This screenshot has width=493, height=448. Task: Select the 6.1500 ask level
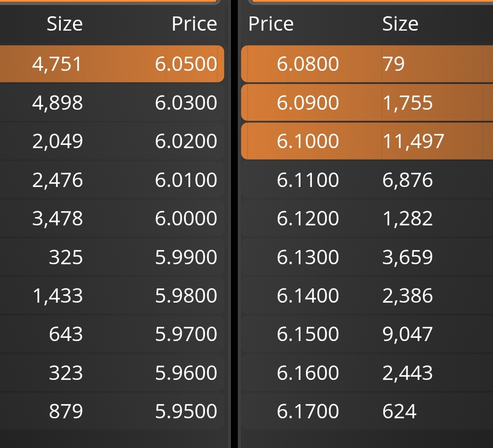tap(367, 334)
